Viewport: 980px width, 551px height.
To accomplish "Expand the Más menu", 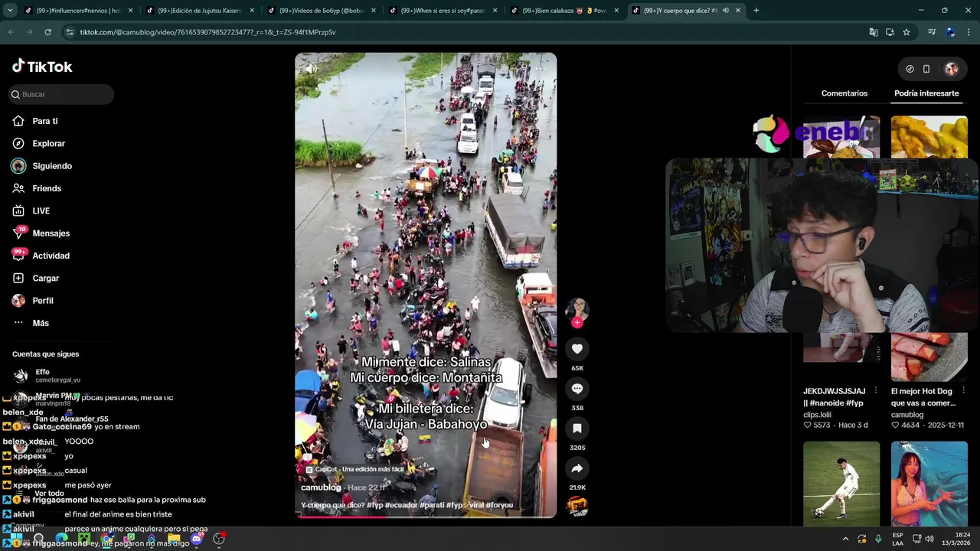I will coord(40,323).
